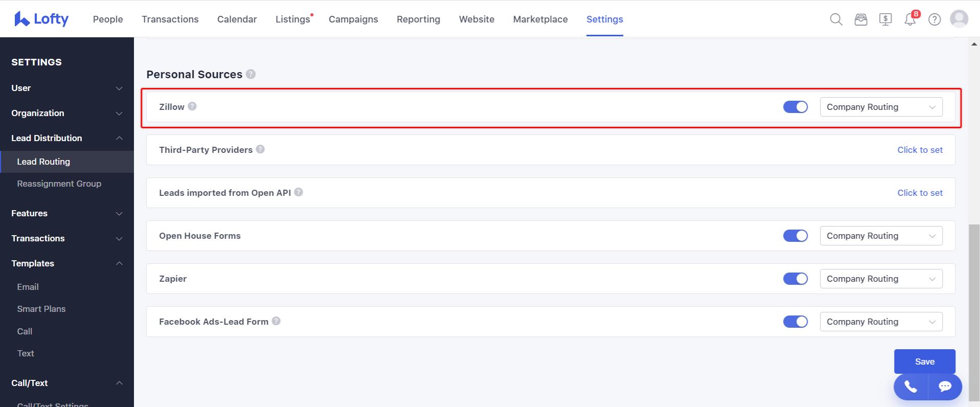Viewport: 980px width, 407px height.
Task: Click 'Click to set' for Third-Party Providers
Action: (x=920, y=150)
